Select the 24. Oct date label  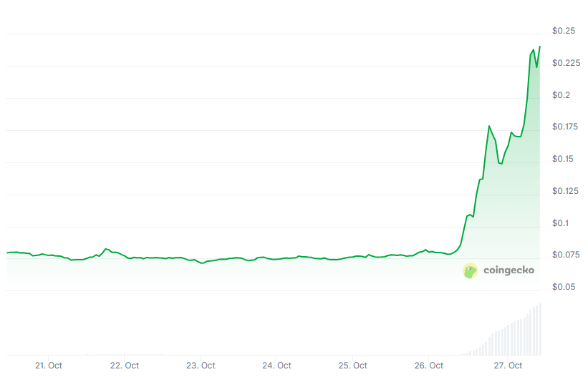coord(276,366)
